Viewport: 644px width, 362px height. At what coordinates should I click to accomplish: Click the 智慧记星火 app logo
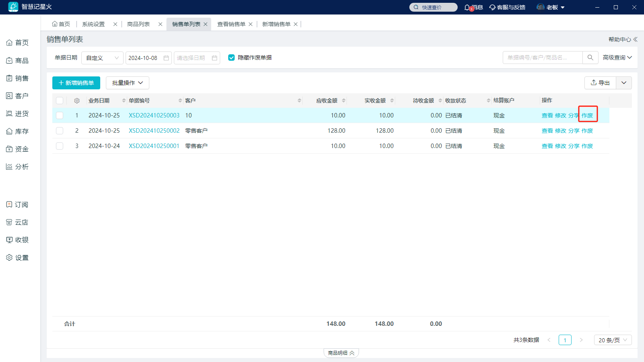pyautogui.click(x=13, y=7)
